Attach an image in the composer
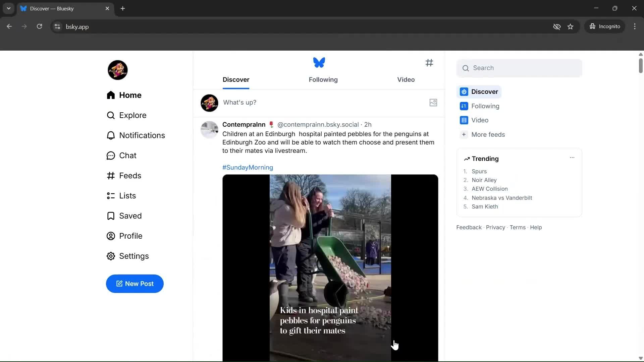 (433, 103)
